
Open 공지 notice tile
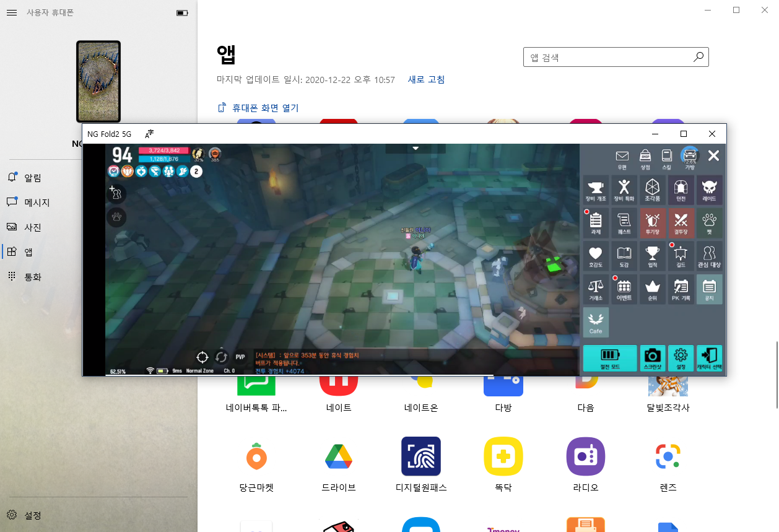point(710,289)
